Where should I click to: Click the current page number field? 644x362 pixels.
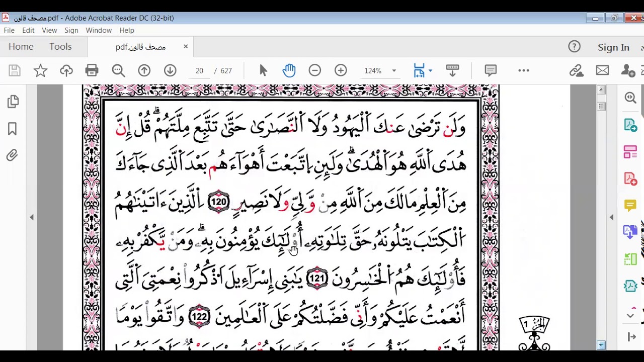tap(199, 71)
